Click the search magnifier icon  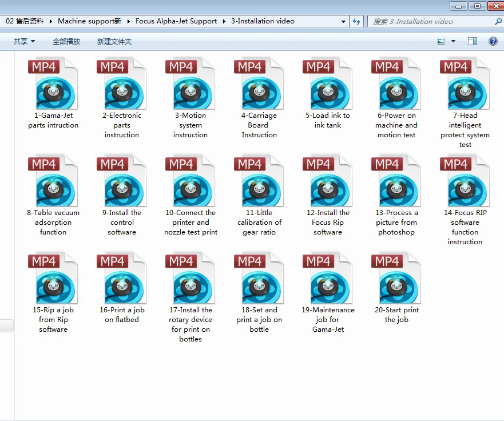pos(498,22)
